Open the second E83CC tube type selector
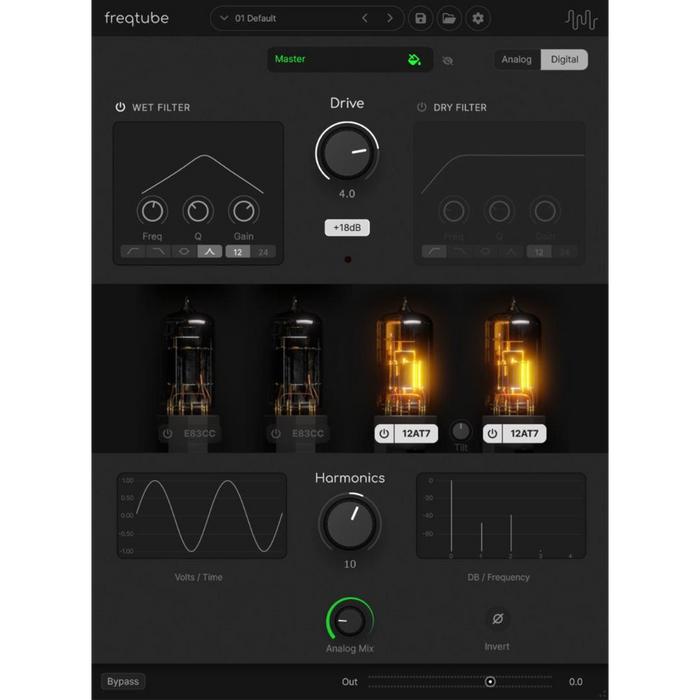The width and height of the screenshot is (700, 700). (308, 433)
